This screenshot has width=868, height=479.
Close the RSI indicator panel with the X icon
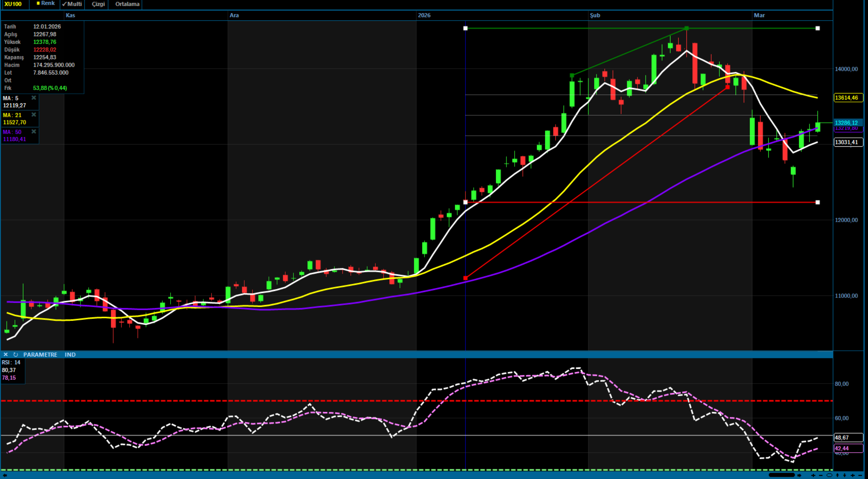pyautogui.click(x=5, y=354)
